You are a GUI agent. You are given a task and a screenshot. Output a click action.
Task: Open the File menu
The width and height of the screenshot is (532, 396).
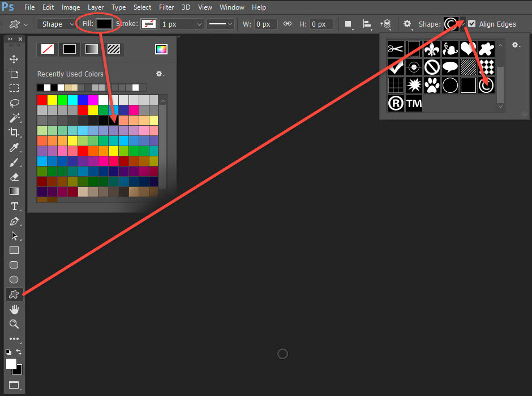coord(29,7)
